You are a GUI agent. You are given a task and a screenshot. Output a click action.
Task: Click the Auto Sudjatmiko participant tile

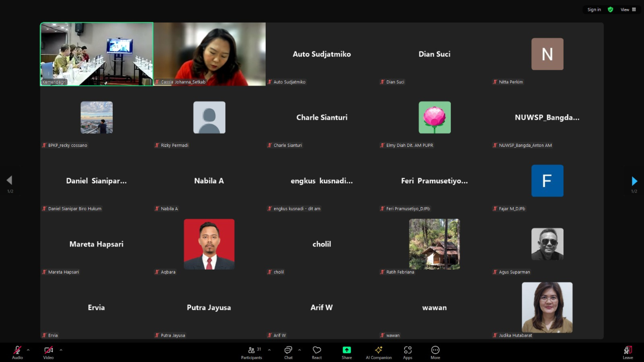(322, 54)
